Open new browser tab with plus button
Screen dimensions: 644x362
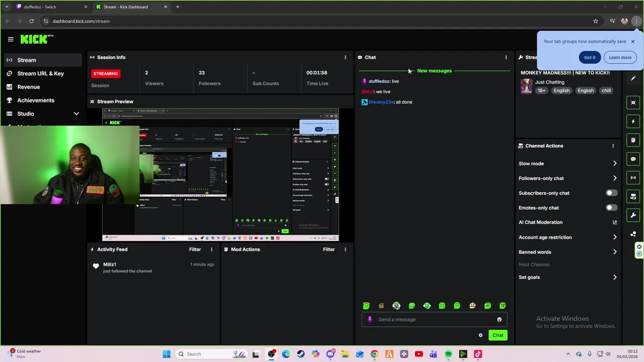pyautogui.click(x=178, y=7)
